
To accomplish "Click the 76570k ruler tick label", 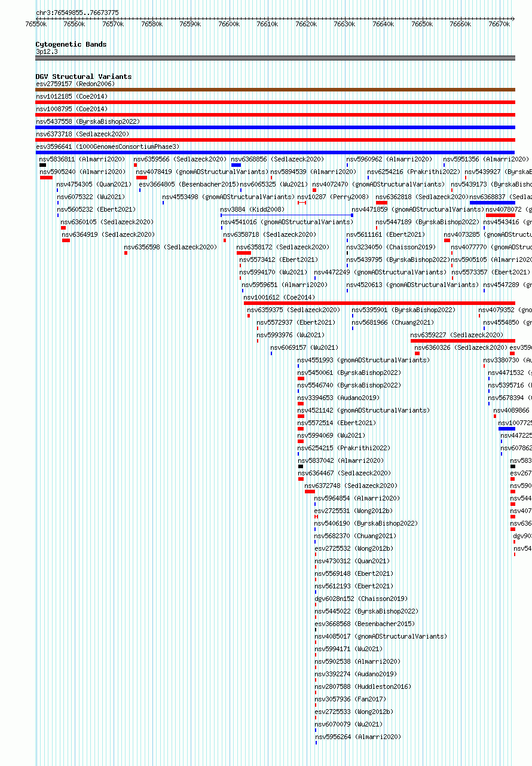I will click(113, 24).
